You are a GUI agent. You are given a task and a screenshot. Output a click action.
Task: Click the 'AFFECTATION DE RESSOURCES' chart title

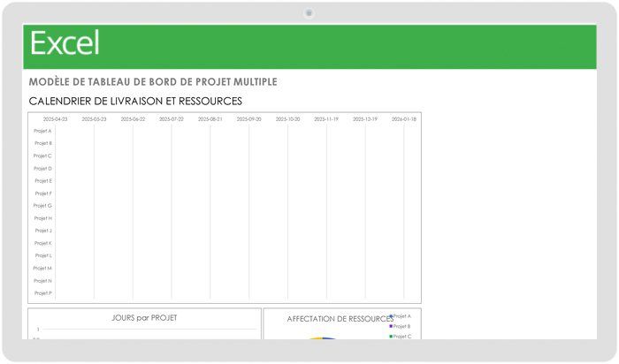coord(340,319)
